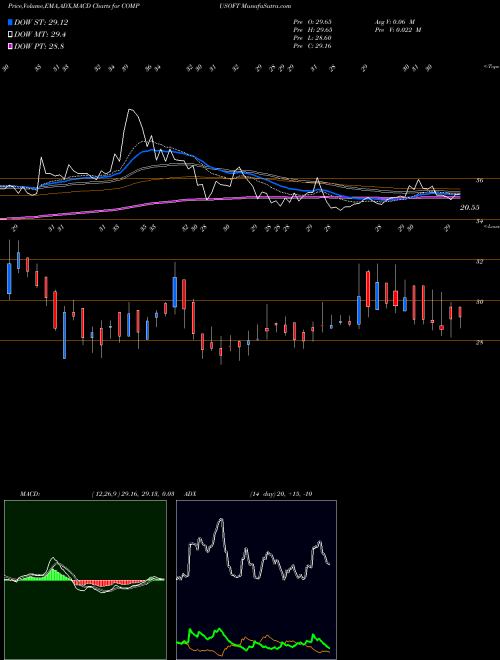Click the 'Avg V: 0.06 M' volume text
Viewport: 500px width, 660px height.
(x=395, y=22)
